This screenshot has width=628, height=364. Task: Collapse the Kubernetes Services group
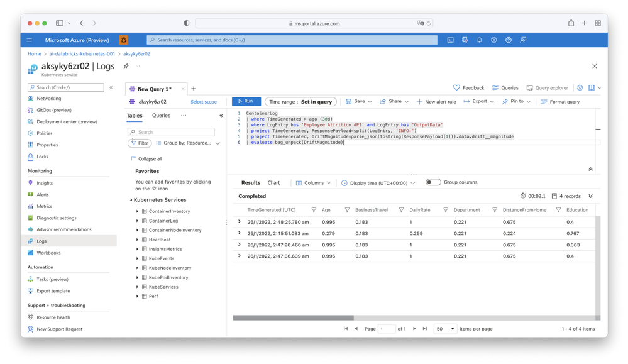coord(131,200)
